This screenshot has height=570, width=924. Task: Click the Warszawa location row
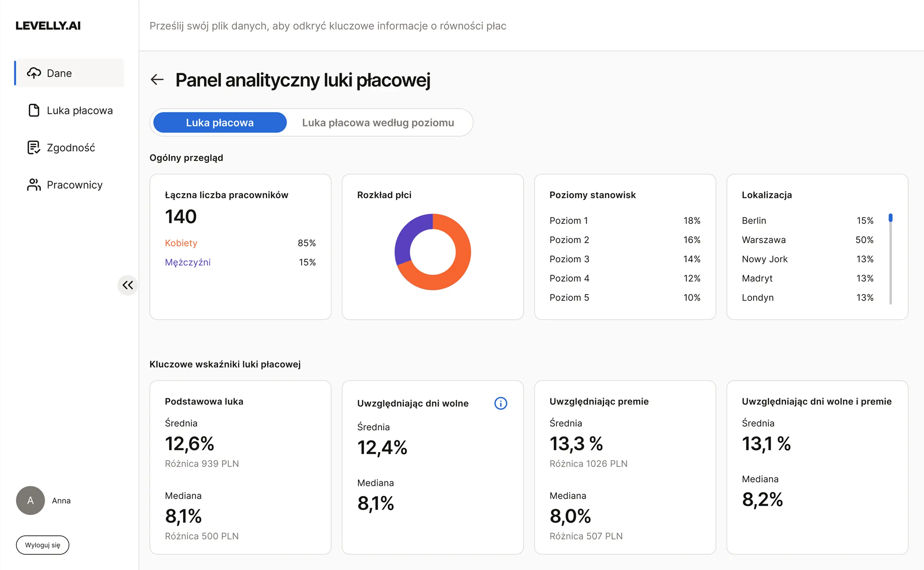pyautogui.click(x=807, y=240)
